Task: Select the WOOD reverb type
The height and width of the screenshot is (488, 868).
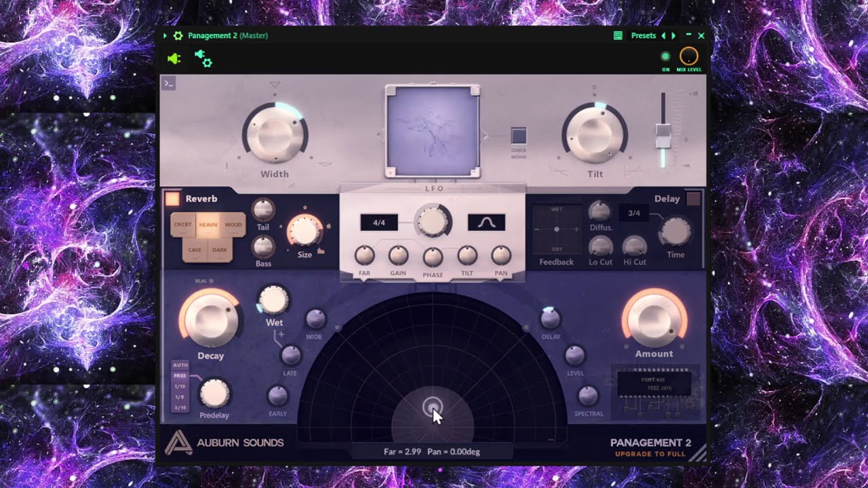Action: (x=233, y=225)
